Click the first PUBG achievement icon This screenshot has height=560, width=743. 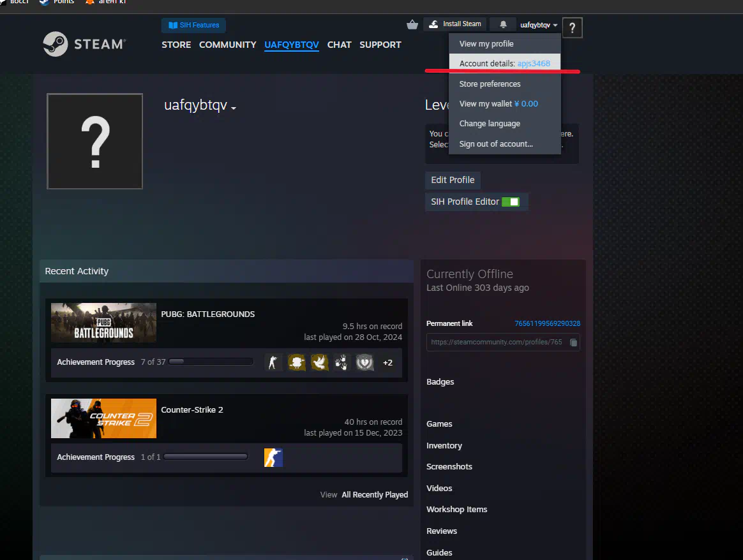coord(273,362)
